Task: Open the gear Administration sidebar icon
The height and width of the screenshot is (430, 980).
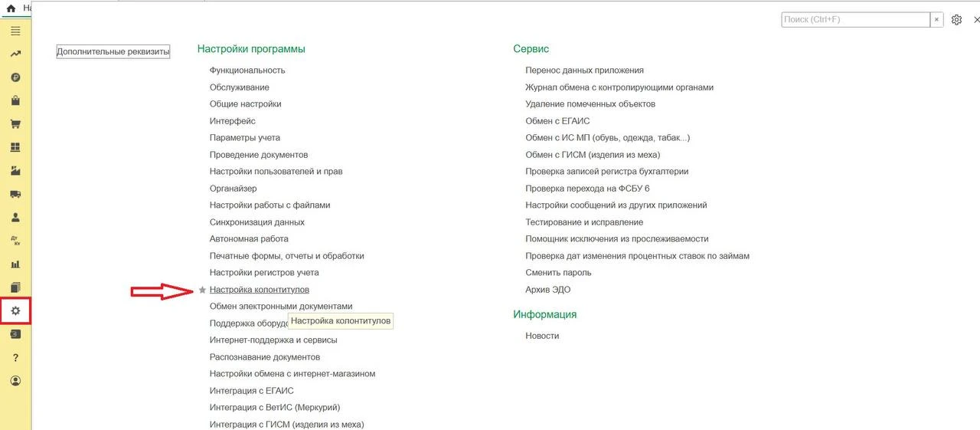Action: 15,311
